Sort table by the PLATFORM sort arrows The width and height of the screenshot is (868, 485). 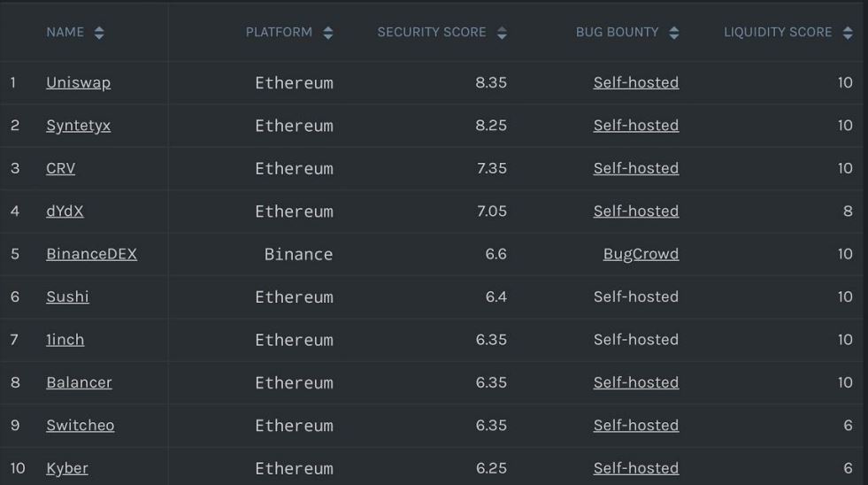point(328,33)
